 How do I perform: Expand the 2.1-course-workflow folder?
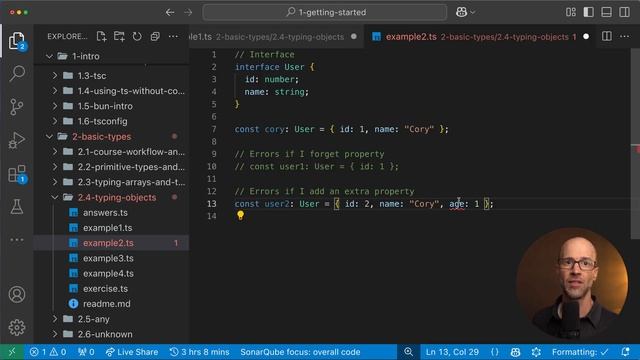coord(111,152)
